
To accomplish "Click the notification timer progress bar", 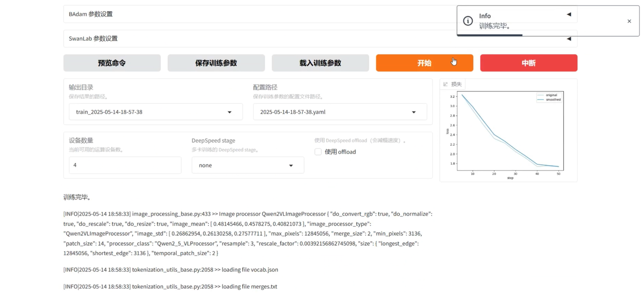I will [489, 35].
